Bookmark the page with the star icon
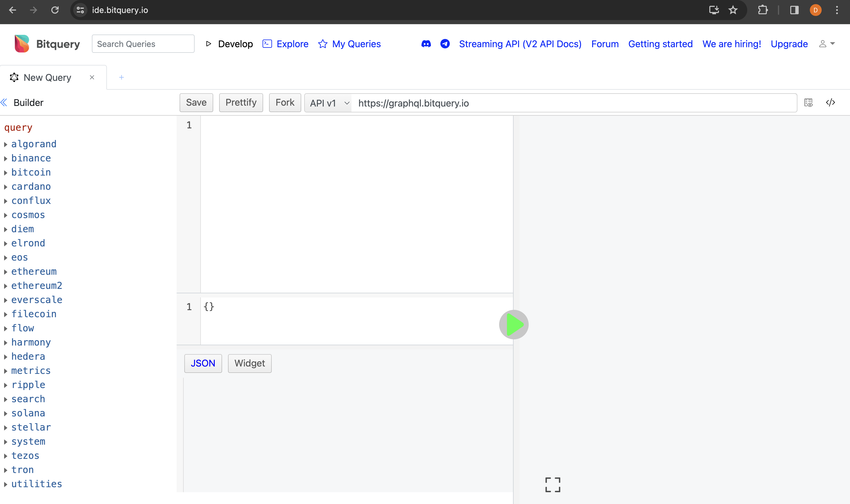This screenshot has height=504, width=850. tap(733, 10)
